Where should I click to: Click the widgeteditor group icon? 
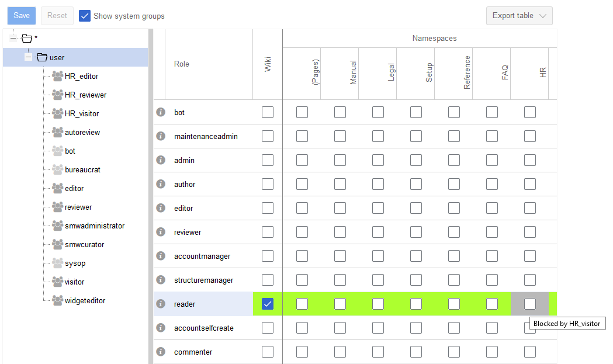[57, 300]
